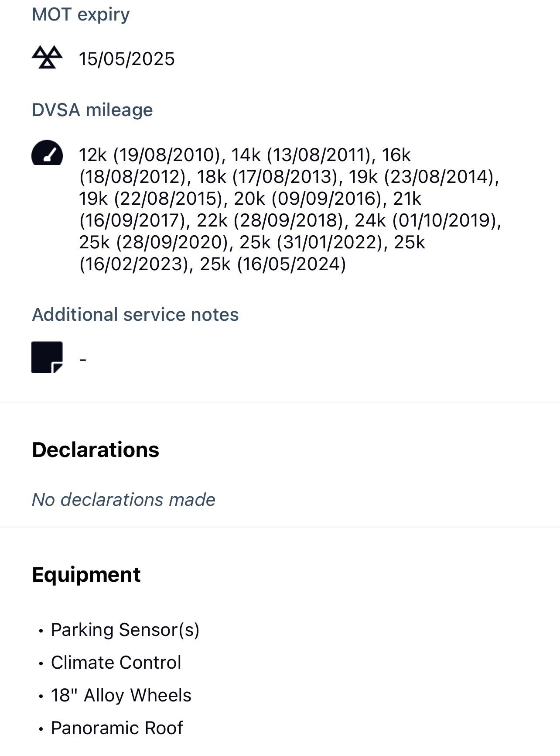Select the MOT expiry date 15/05/2025

[126, 59]
